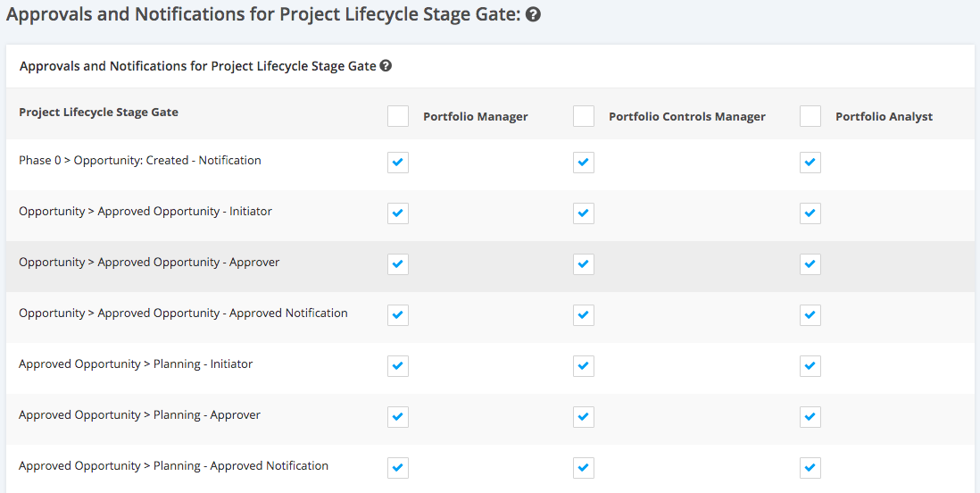This screenshot has height=493, width=980.
Task: Uncheck Portfolio Manager for Approved Opportunity Initiator
Action: point(398,213)
